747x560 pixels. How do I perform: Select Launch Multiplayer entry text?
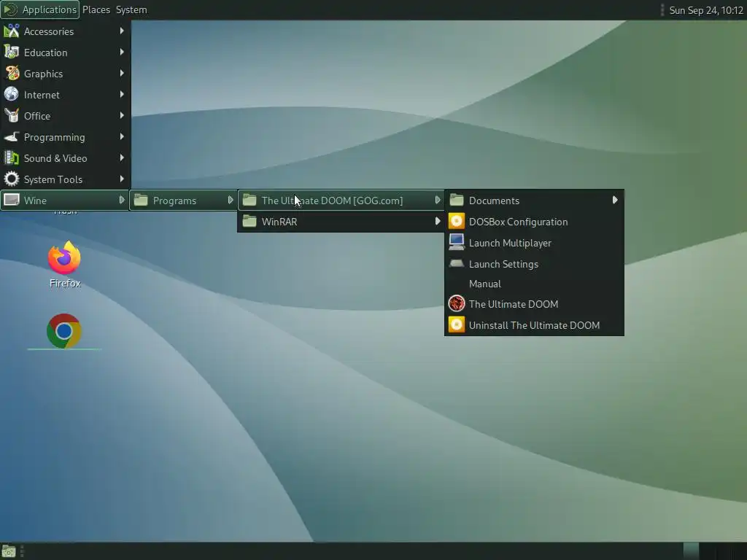(x=510, y=243)
